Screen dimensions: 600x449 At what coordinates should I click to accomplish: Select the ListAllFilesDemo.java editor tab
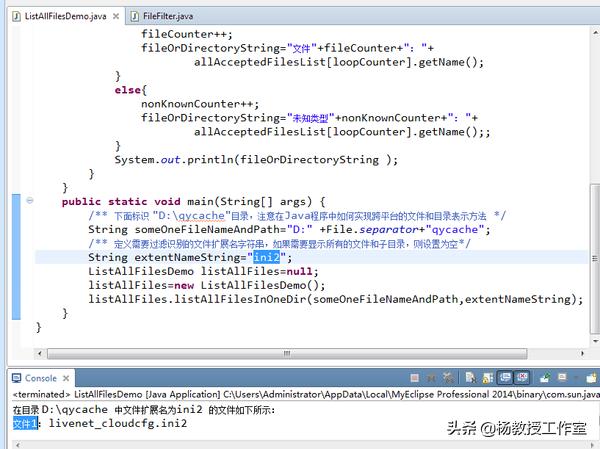pyautogui.click(x=65, y=16)
